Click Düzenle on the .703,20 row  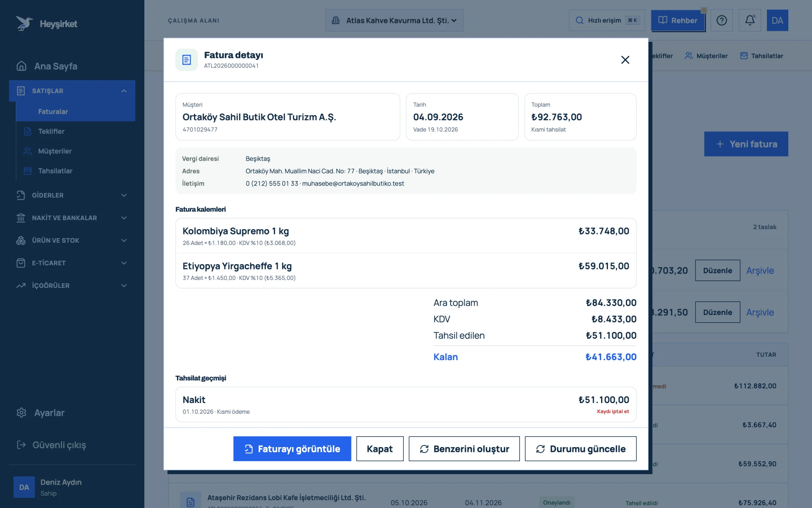tap(717, 270)
